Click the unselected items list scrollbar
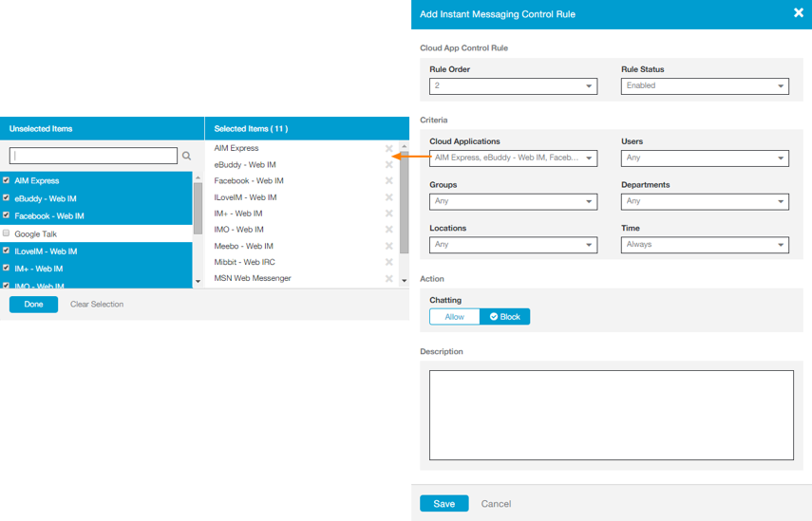The width and height of the screenshot is (812, 521). [198, 209]
